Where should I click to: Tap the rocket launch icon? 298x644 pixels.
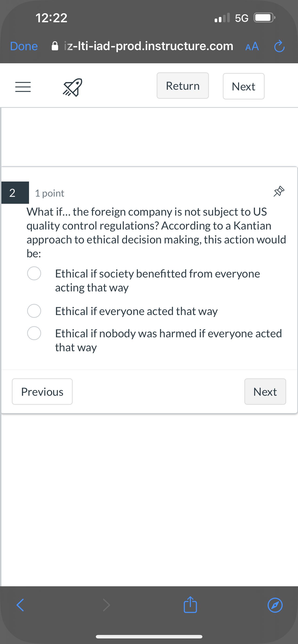73,87
